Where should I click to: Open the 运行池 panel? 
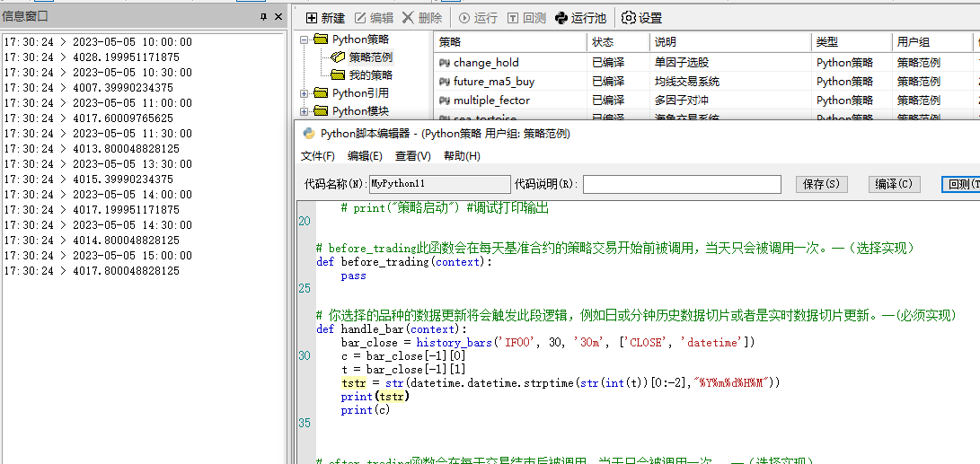pos(580,18)
